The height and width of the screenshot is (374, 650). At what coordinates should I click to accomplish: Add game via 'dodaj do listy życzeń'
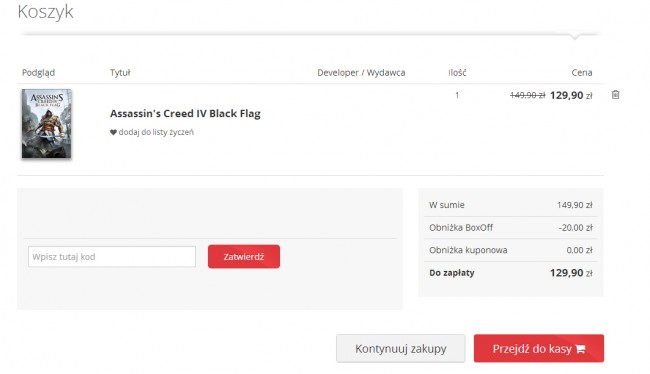pos(156,132)
